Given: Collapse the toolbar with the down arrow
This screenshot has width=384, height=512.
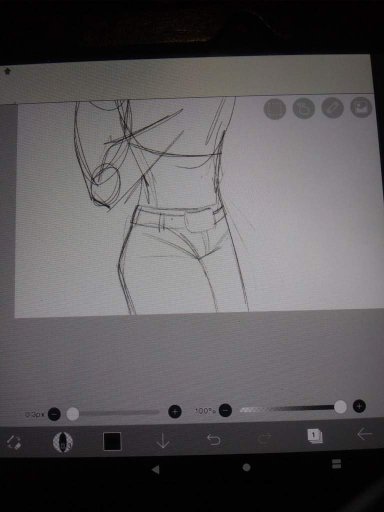Looking at the screenshot, I should (163, 440).
